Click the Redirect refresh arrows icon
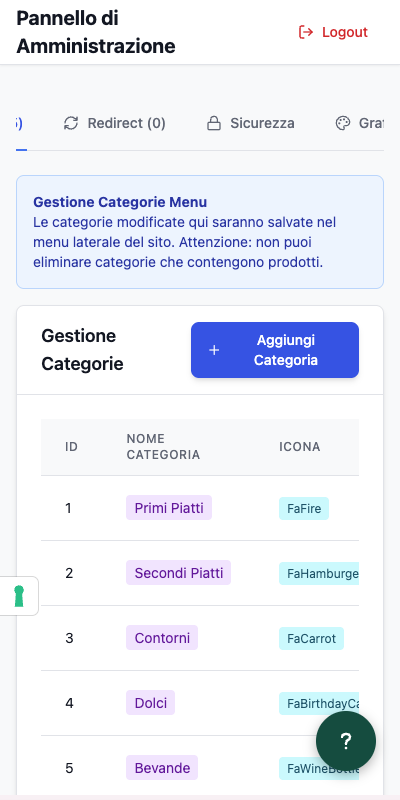 pyautogui.click(x=71, y=123)
